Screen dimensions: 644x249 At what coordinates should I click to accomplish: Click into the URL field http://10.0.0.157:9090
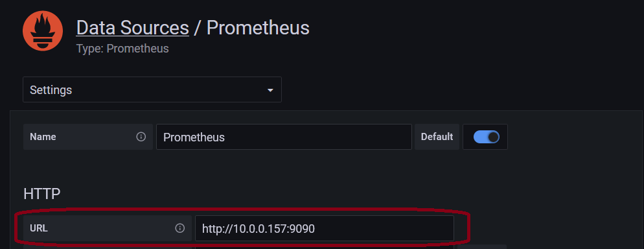click(325, 228)
